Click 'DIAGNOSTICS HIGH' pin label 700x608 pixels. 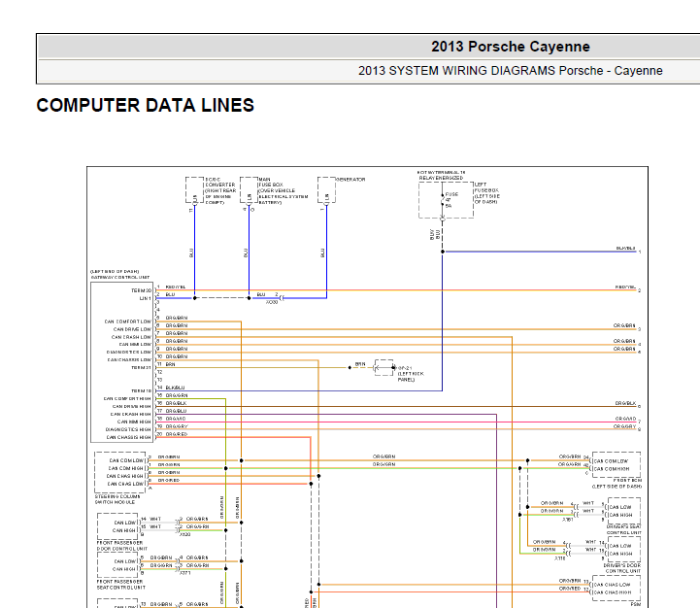click(x=128, y=429)
